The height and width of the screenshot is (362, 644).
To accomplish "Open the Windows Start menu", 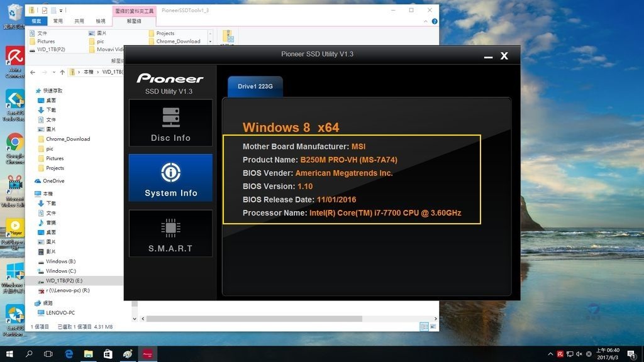I will pos(9,354).
